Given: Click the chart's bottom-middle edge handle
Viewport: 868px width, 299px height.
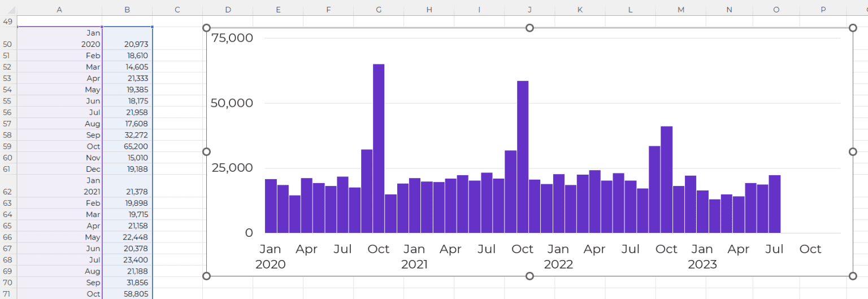Looking at the screenshot, I should click(530, 276).
